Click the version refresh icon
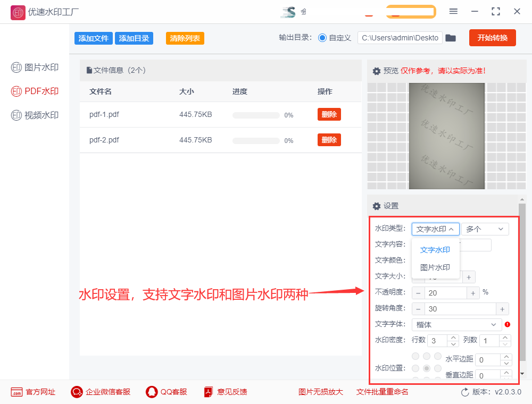Viewport: 532px width, 404px height. (x=465, y=392)
